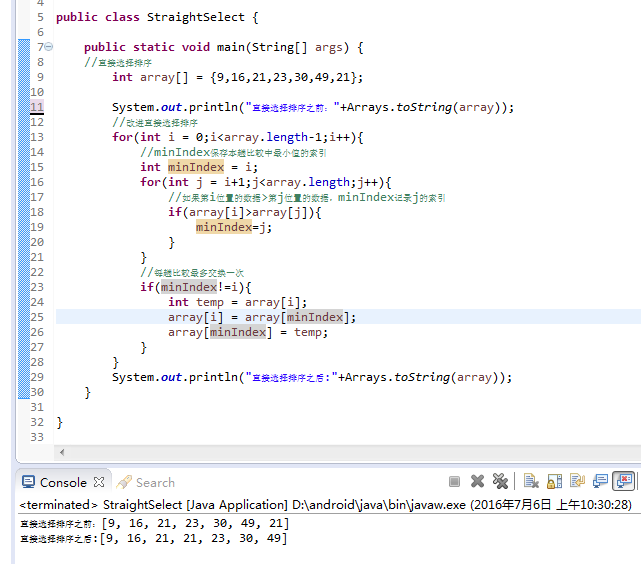The height and width of the screenshot is (564, 641).
Task: Click line number 11 in the gutter
Action: click(x=37, y=107)
